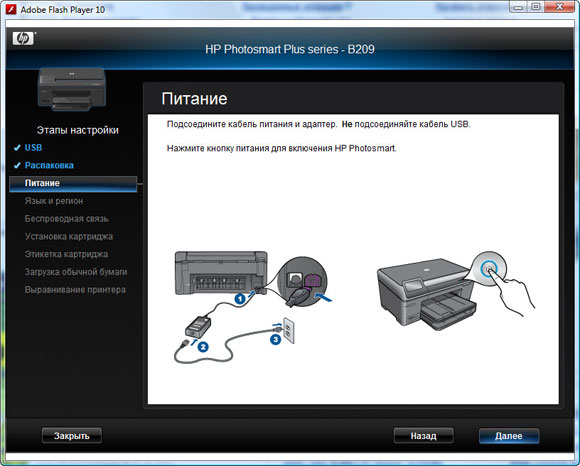Click the Назад button
Viewport: 580px width, 466px height.
point(424,436)
